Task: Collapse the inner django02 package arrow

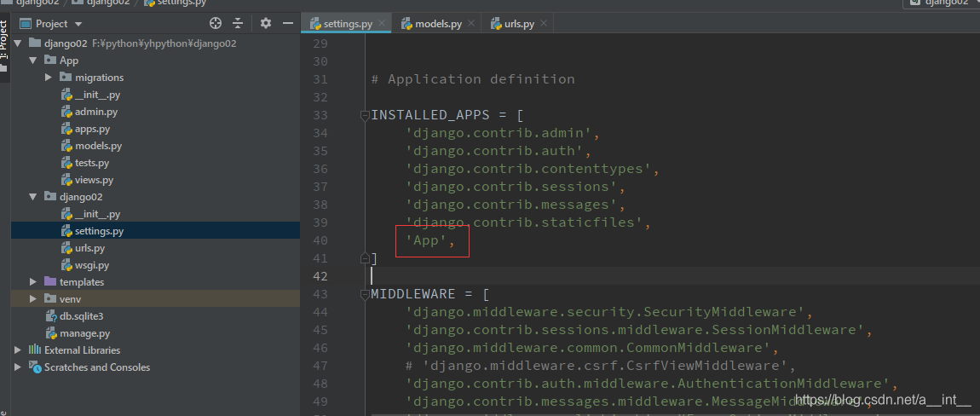Action: click(32, 197)
